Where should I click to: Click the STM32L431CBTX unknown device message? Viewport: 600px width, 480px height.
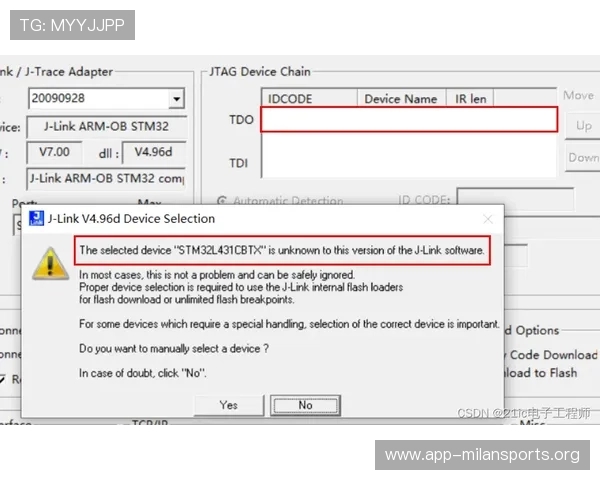pyautogui.click(x=282, y=250)
